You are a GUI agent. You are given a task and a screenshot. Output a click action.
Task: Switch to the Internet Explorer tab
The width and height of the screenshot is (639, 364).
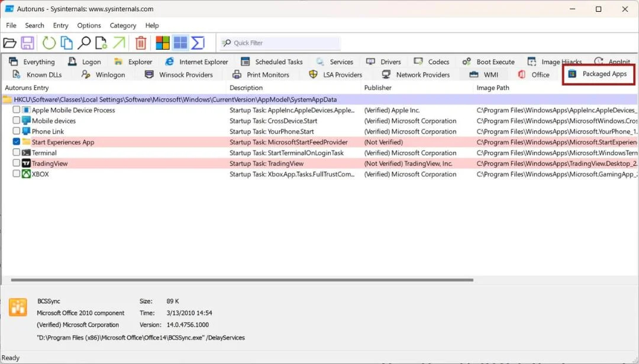196,61
